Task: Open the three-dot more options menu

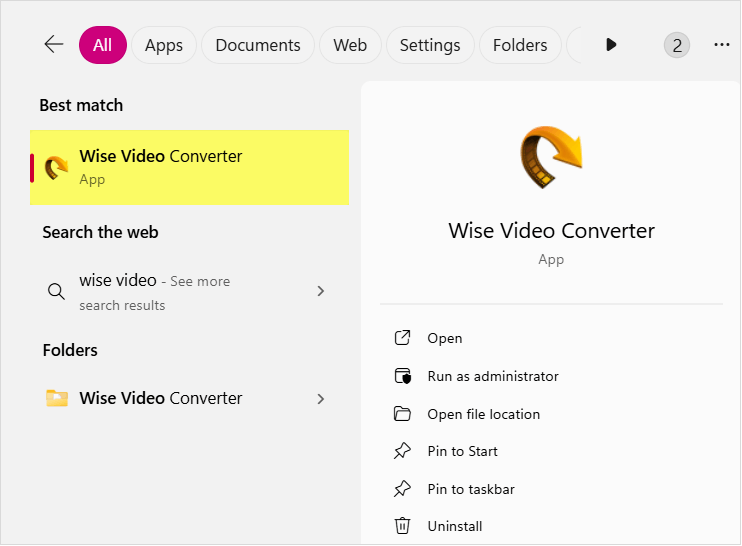Action: click(x=722, y=44)
